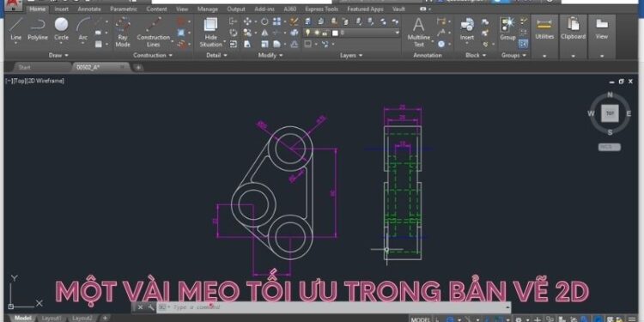Expand the Detail panel dropdown
Screen dimensions: 644x322
tap(216, 55)
